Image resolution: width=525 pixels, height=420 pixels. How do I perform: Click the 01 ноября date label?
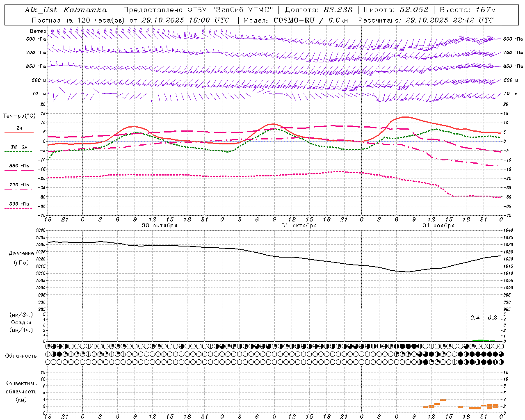tap(438, 226)
